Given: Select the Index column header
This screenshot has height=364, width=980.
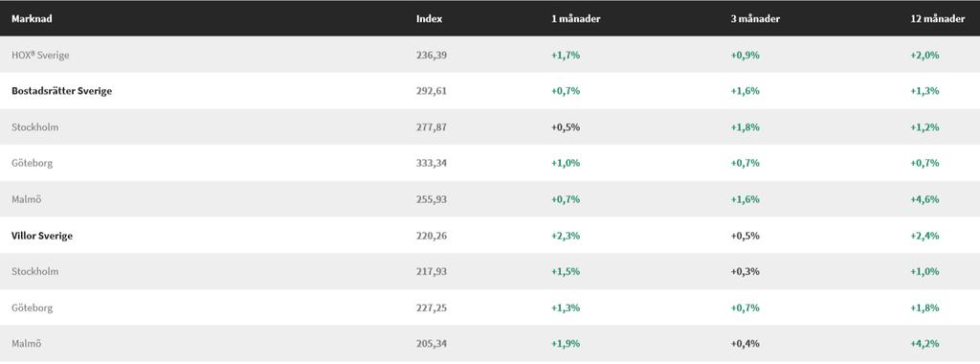Looking at the screenshot, I should 430,19.
